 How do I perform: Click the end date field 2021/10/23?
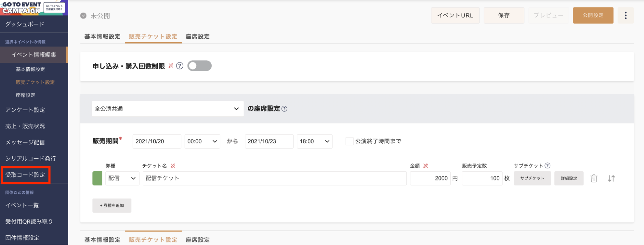269,142
